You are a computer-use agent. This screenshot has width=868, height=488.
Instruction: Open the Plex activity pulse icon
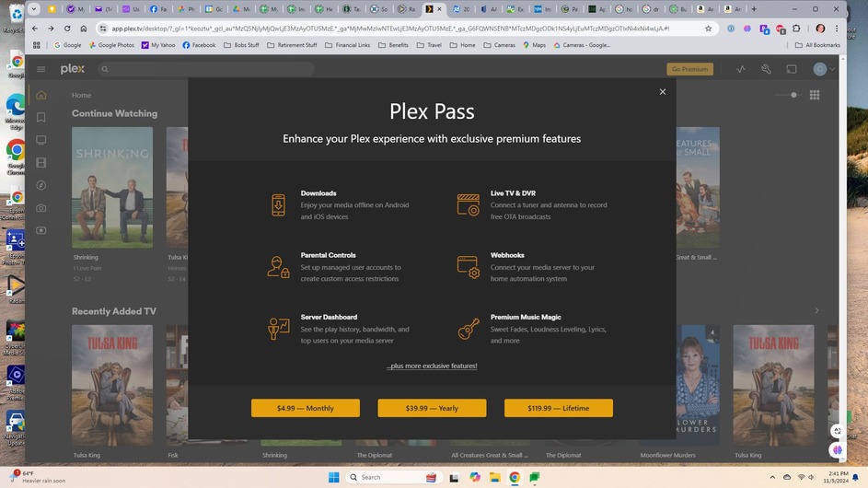(x=741, y=69)
